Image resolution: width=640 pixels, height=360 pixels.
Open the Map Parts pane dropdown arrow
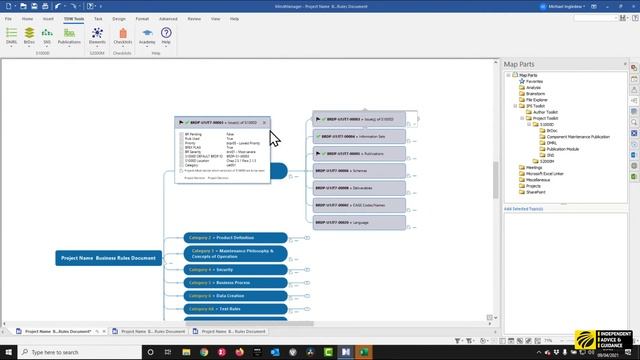pyautogui.click(x=625, y=64)
